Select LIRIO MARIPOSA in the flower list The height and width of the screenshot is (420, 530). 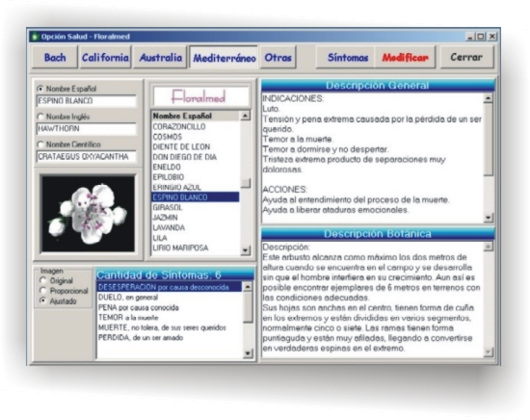196,248
